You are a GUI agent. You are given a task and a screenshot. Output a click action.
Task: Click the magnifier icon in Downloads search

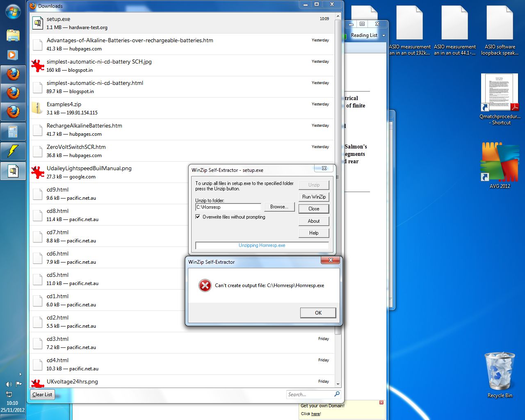tap(337, 394)
